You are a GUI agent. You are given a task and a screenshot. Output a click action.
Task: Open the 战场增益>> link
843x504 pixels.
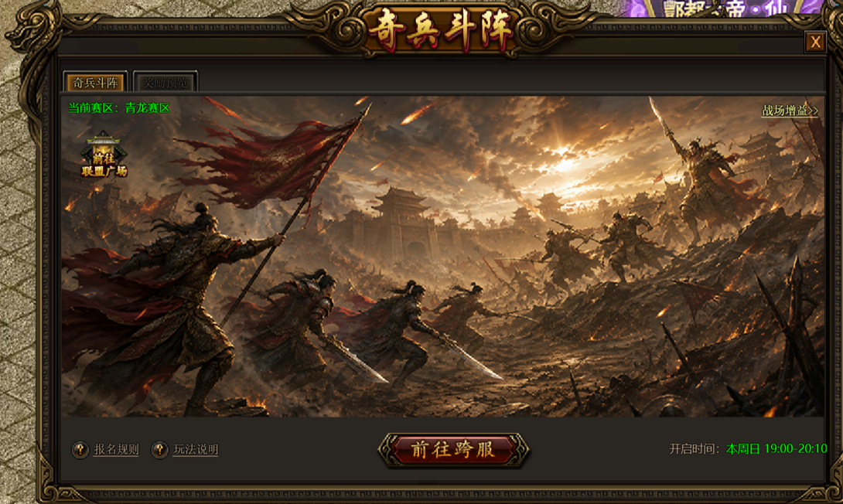click(x=790, y=110)
